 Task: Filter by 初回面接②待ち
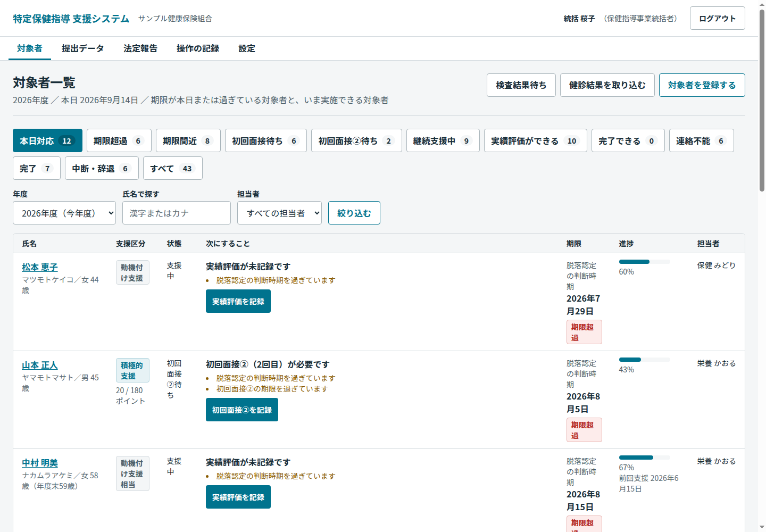click(x=356, y=140)
